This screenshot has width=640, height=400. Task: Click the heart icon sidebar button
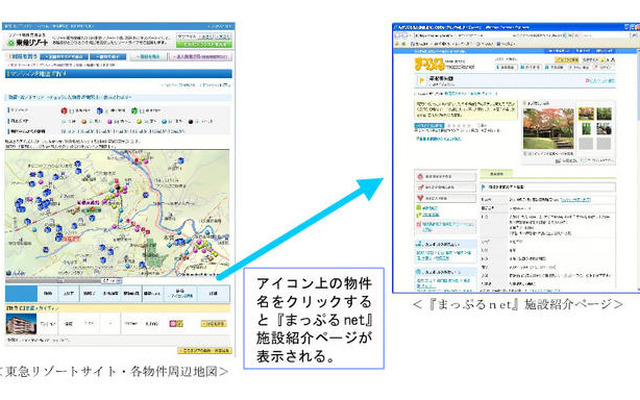(446, 198)
